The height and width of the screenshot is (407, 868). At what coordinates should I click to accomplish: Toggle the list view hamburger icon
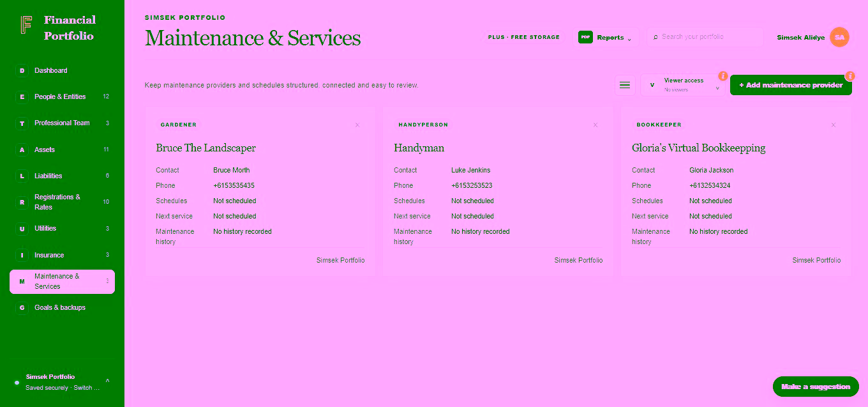point(625,85)
